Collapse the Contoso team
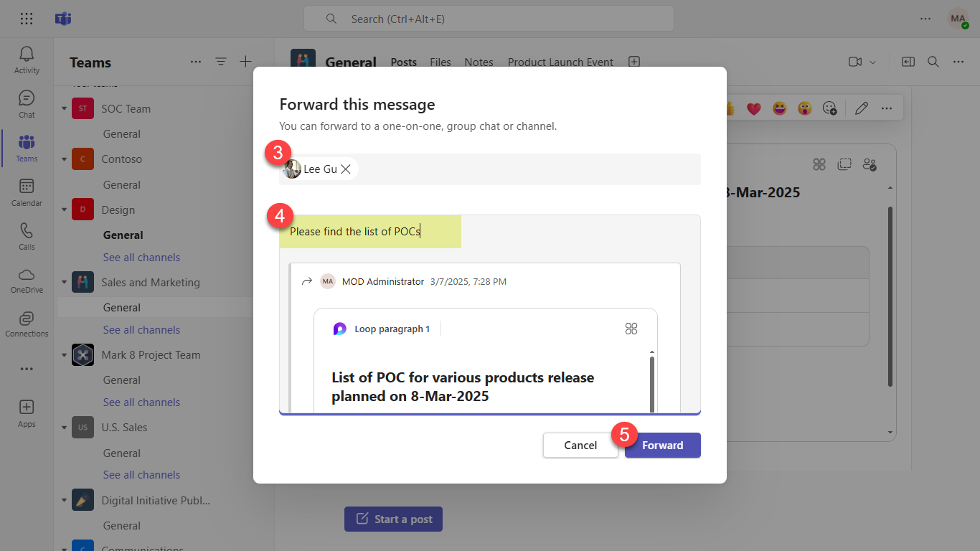980x551 pixels. [x=64, y=159]
